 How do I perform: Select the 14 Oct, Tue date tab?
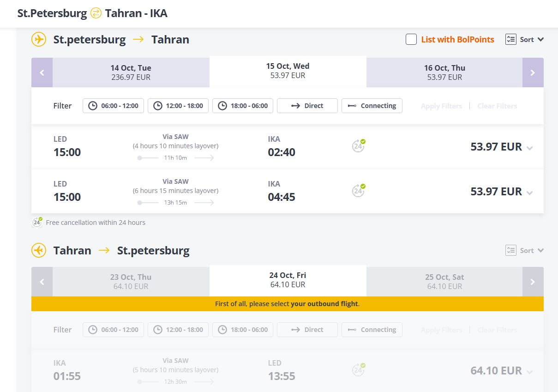coord(131,72)
